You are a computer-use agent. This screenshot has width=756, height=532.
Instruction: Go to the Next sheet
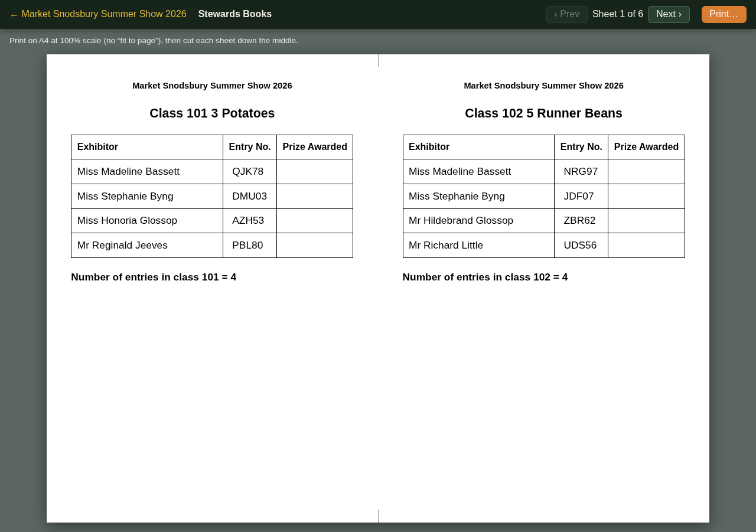pyautogui.click(x=669, y=14)
